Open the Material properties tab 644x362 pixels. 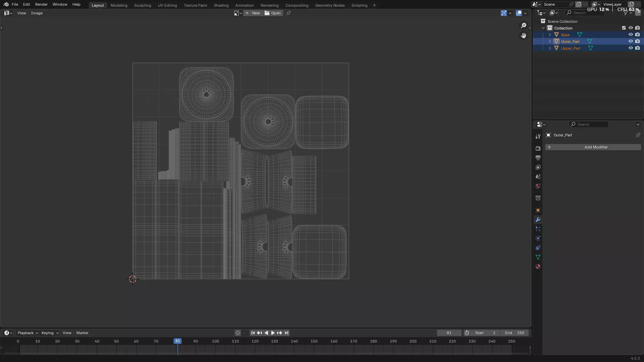(x=538, y=267)
